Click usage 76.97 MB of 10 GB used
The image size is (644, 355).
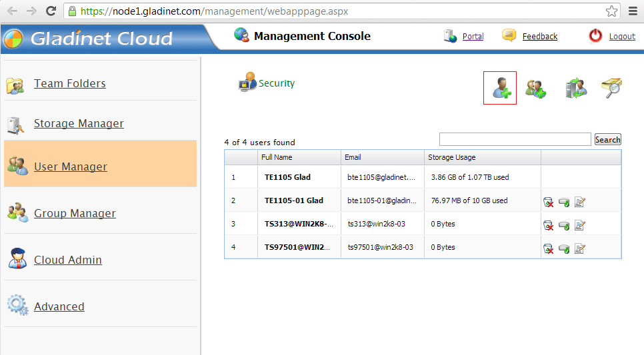tap(469, 200)
